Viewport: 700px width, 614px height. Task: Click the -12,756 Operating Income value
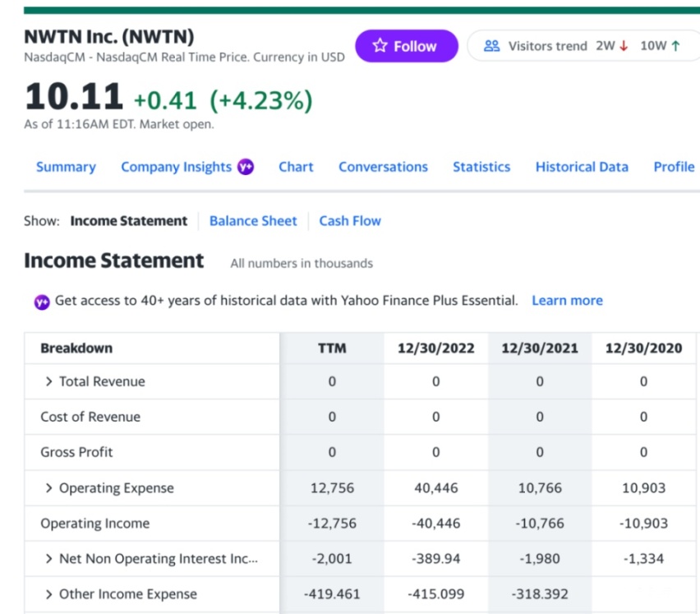click(332, 524)
